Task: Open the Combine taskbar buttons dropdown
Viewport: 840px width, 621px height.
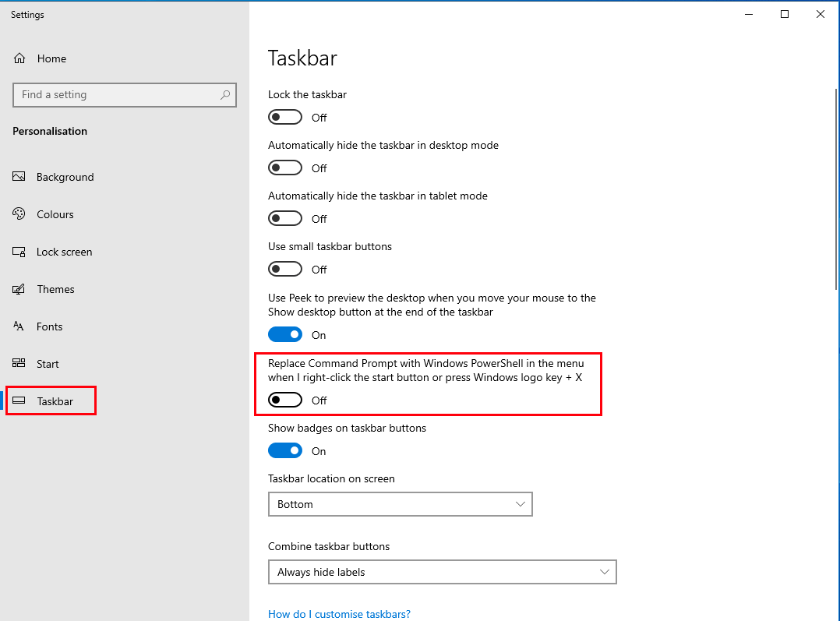Action: pos(443,572)
